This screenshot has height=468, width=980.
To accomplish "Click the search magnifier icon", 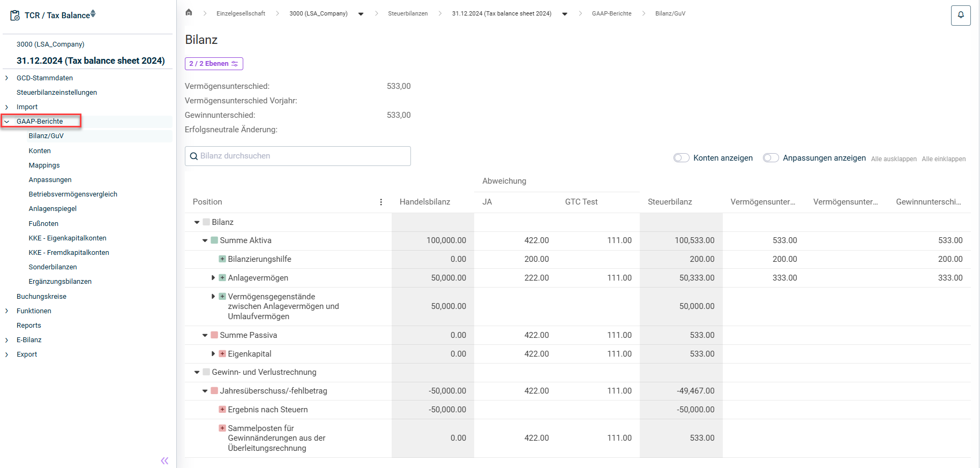I will (x=194, y=156).
